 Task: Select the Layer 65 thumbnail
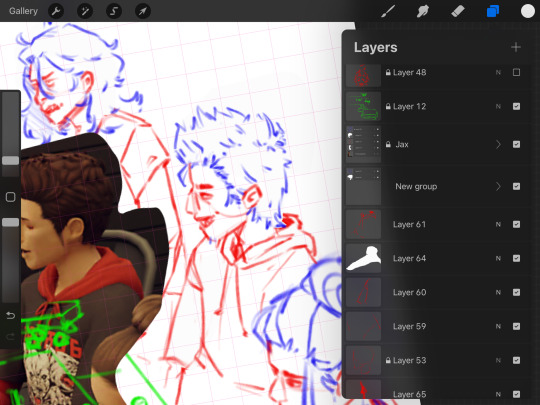pyautogui.click(x=363, y=389)
